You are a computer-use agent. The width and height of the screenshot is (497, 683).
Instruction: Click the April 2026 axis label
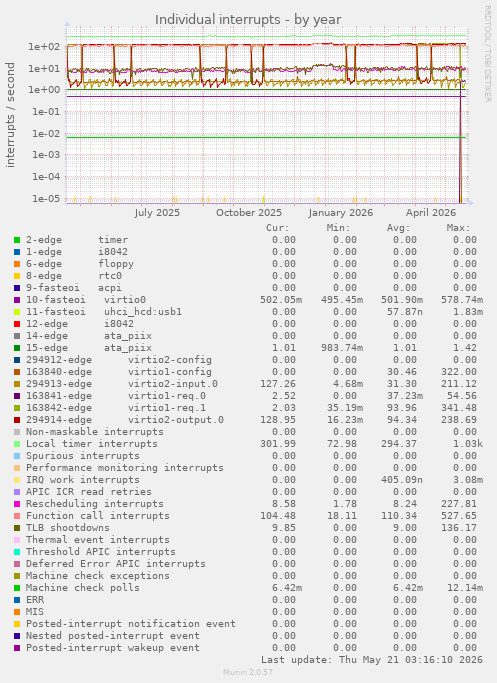coord(431,213)
